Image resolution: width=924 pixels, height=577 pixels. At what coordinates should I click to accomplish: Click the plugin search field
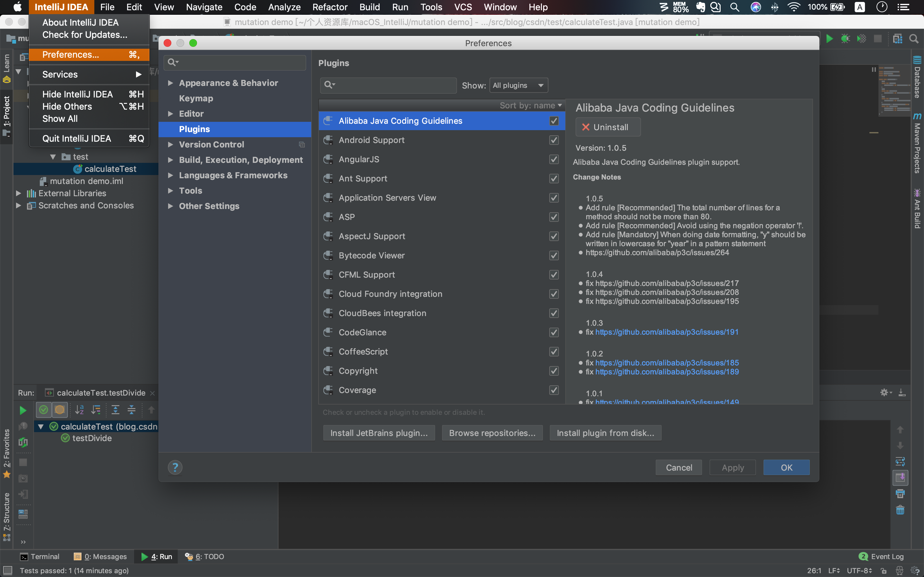(x=388, y=85)
